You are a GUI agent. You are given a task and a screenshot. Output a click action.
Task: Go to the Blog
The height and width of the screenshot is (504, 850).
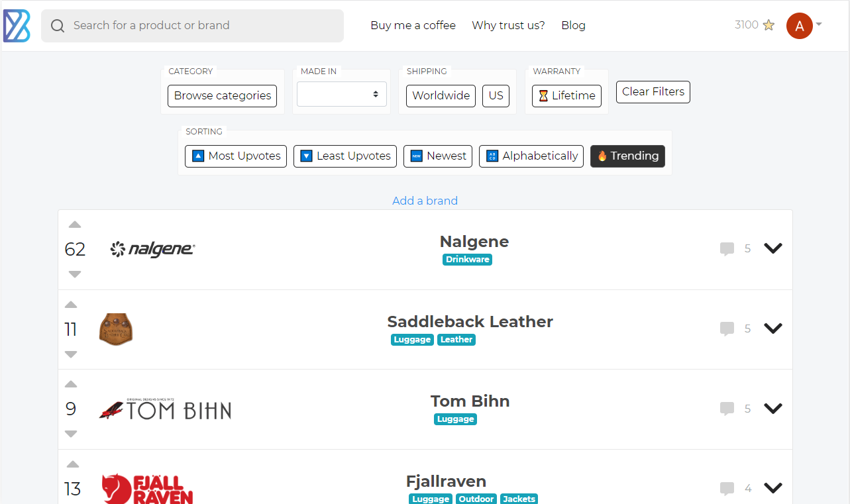coord(573,25)
